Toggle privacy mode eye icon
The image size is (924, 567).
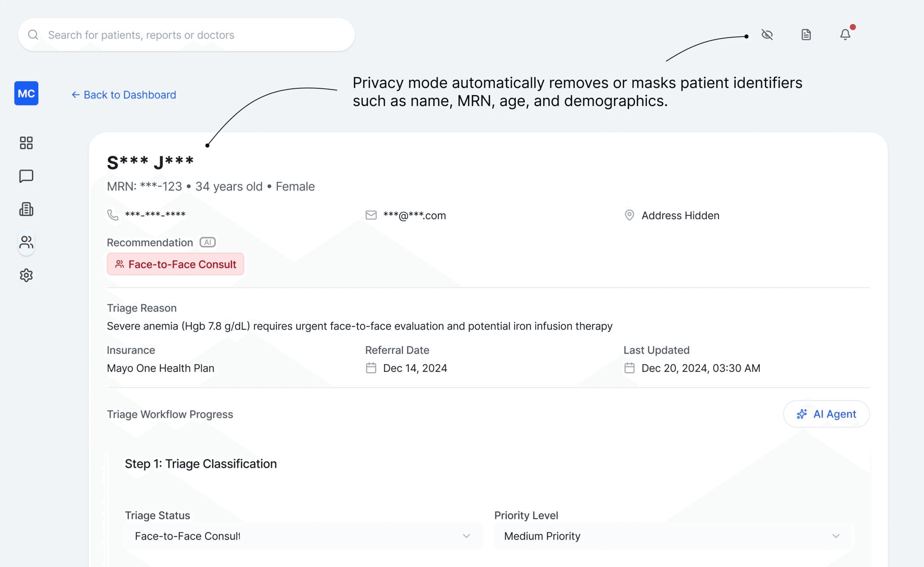pos(767,35)
